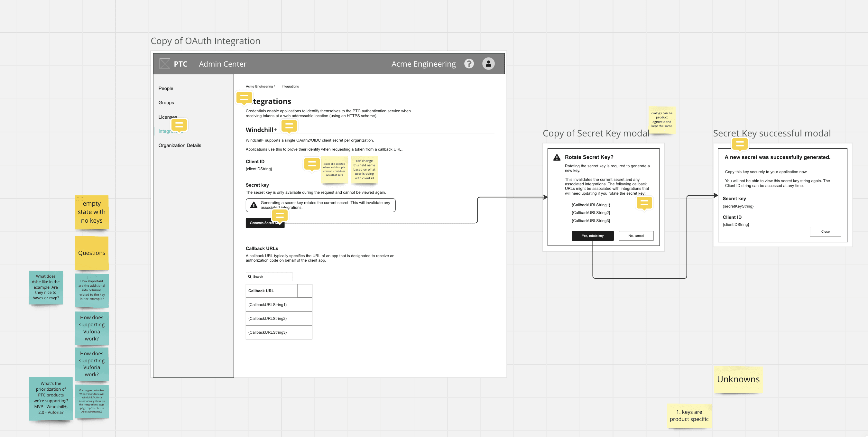Select the CallbackURLString2 table row
This screenshot has height=437, width=868.
pos(279,318)
